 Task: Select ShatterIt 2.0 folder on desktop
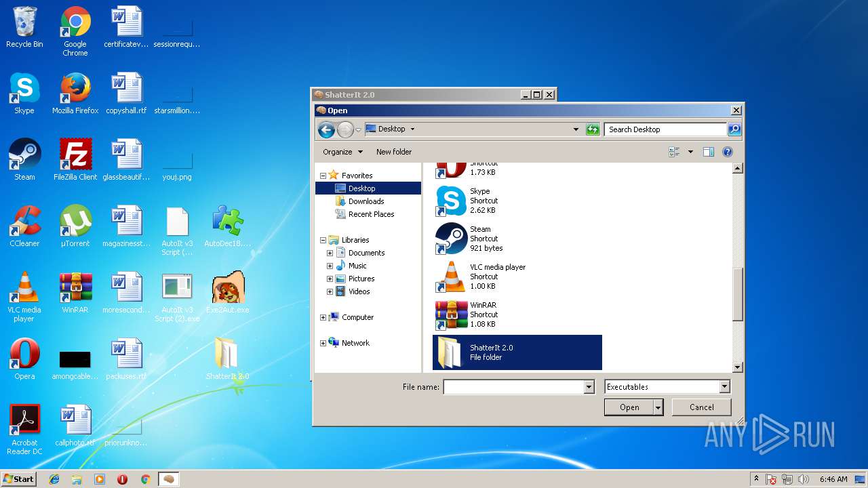(227, 359)
